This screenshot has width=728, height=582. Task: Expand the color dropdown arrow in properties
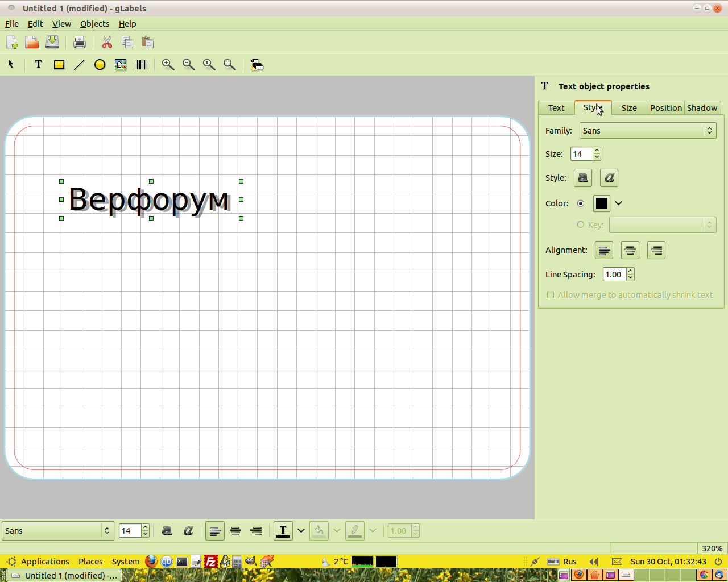click(619, 203)
